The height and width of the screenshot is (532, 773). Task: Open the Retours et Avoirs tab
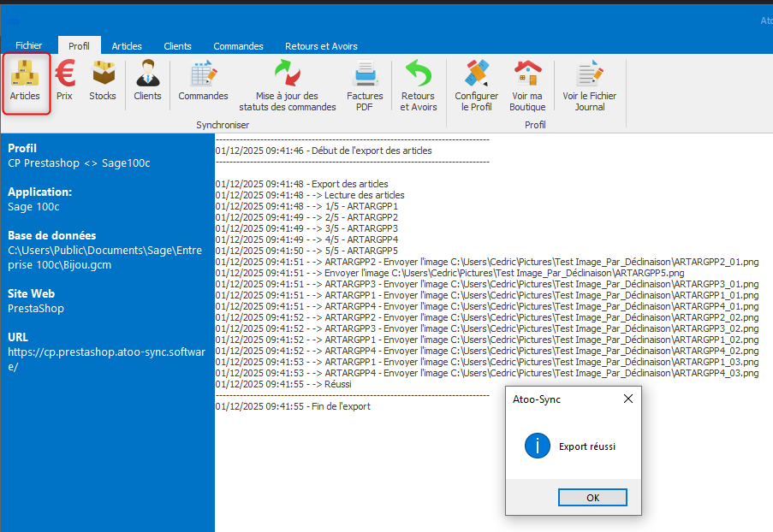pos(321,46)
